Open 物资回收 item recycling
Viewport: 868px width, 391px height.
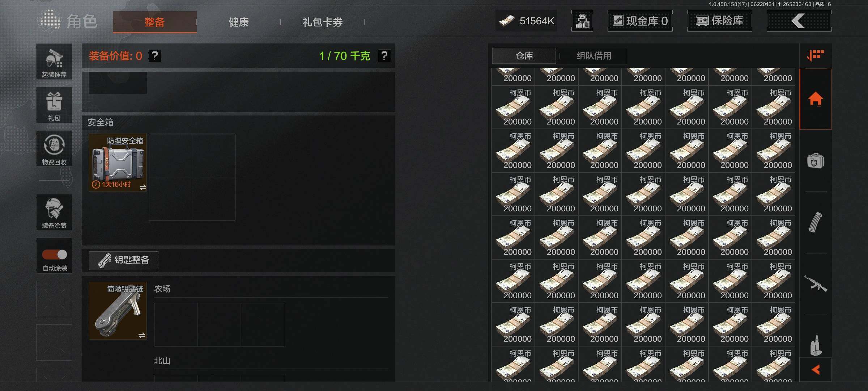point(54,148)
